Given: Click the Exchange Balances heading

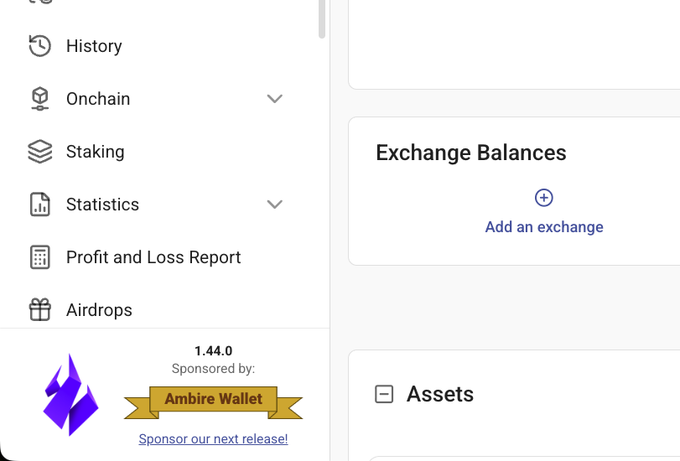Looking at the screenshot, I should click(x=471, y=153).
